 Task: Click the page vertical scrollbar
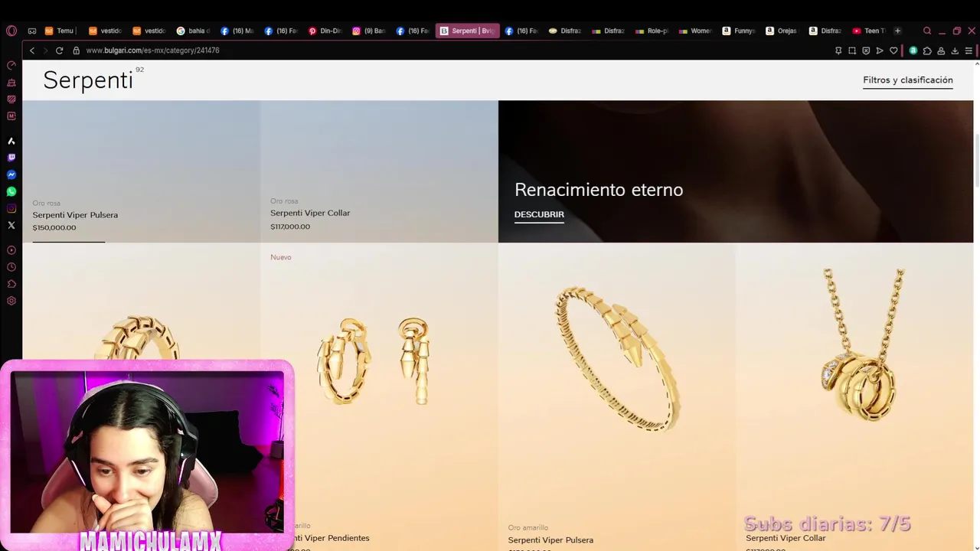(x=977, y=161)
